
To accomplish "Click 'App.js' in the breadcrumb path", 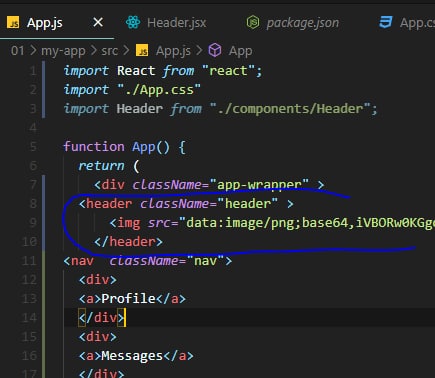I will point(173,51).
